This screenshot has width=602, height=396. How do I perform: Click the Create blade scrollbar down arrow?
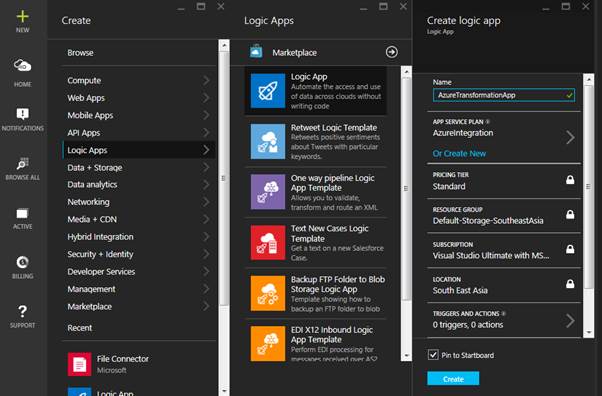224,391
